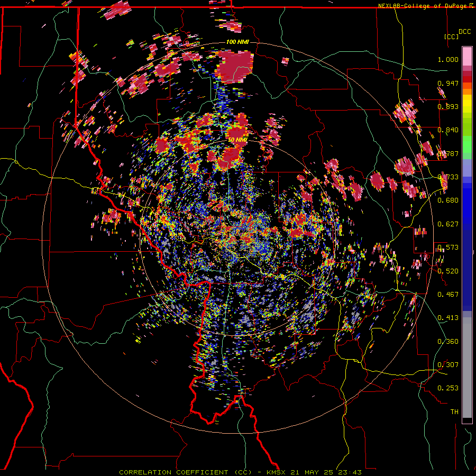Select the 0.947 color scale label

pyautogui.click(x=448, y=83)
